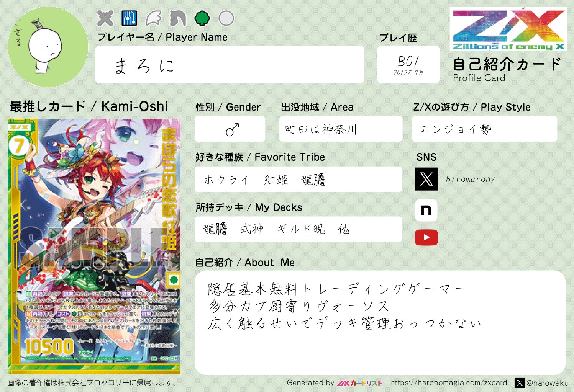Image resolution: width=574 pixels, height=392 pixels.
Task: Click the card's power value '10500'
Action: click(49, 347)
